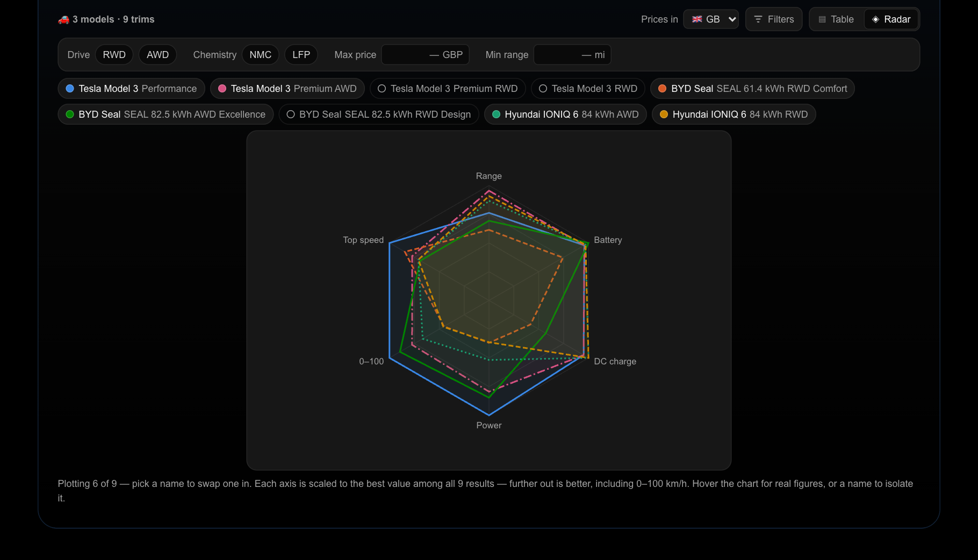This screenshot has height=560, width=978.
Task: Click pink swatch of Tesla Premium AWD
Action: [x=222, y=89]
